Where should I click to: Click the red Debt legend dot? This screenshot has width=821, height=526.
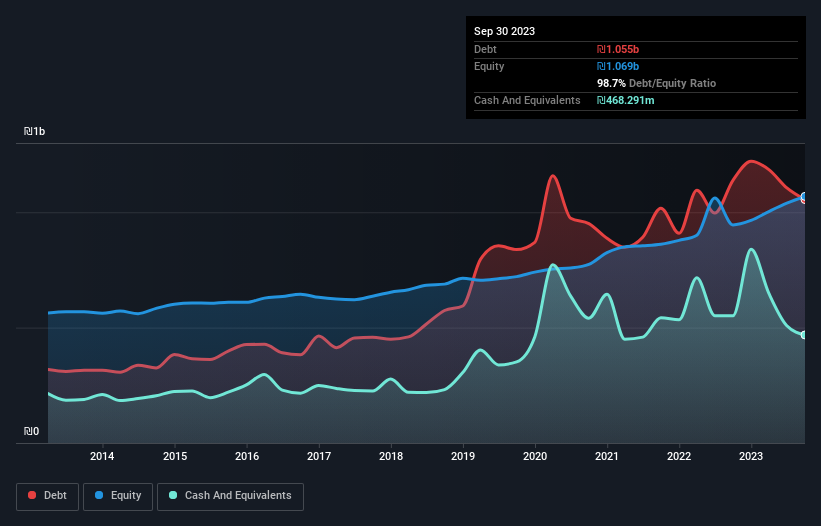click(32, 495)
